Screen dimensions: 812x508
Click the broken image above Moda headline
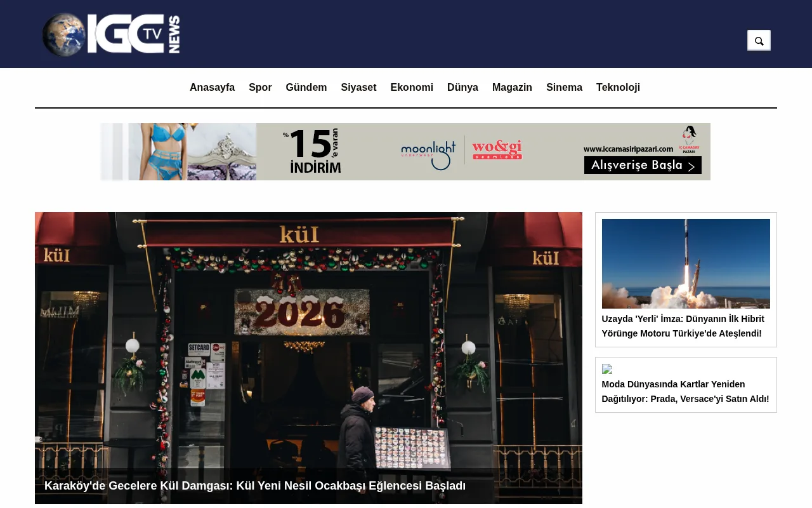[607, 369]
